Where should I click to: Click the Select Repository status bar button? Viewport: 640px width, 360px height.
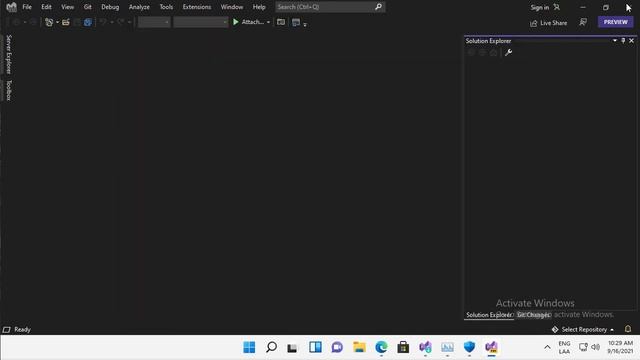click(x=583, y=329)
